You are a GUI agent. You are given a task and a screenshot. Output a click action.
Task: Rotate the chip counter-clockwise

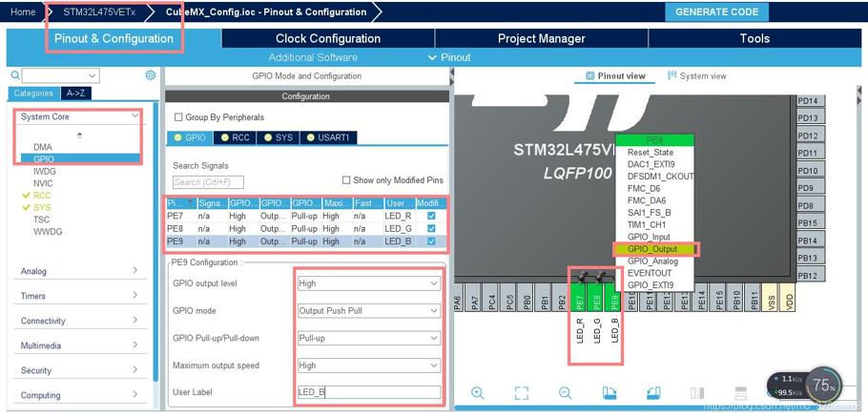(653, 392)
